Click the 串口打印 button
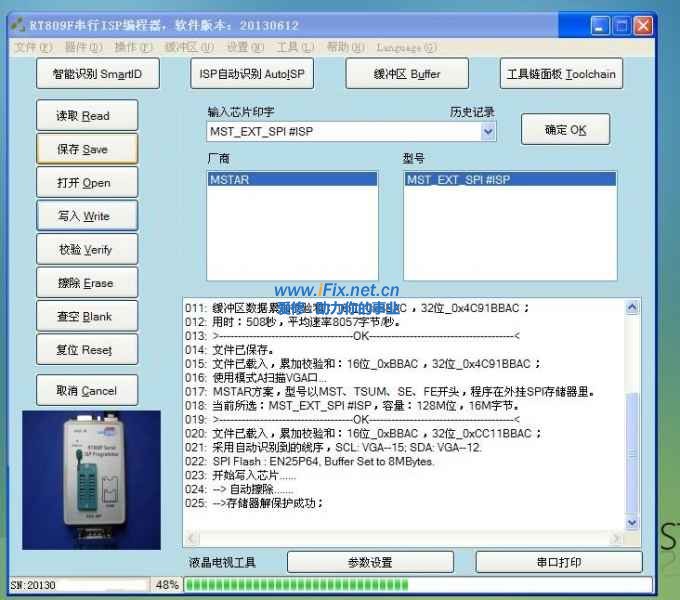 click(559, 562)
